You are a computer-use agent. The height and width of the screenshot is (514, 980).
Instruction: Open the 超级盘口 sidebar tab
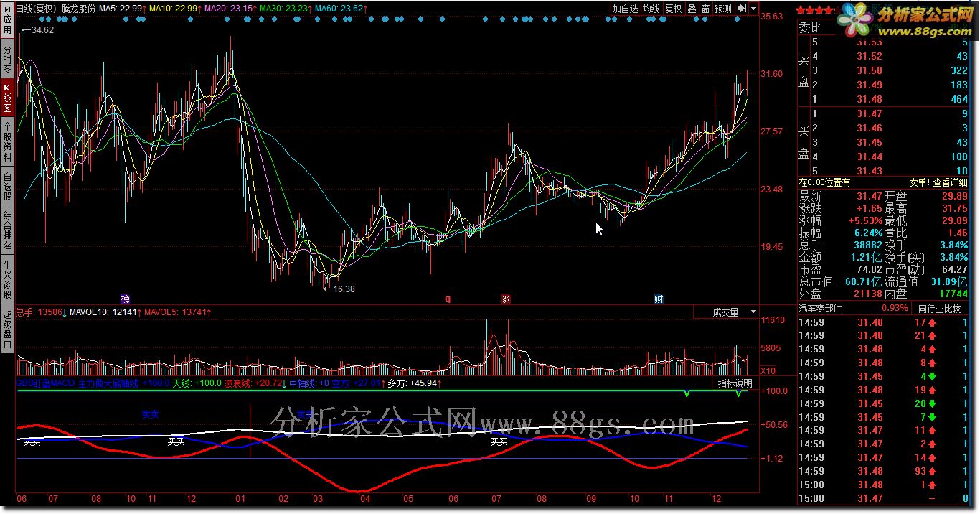(7, 328)
